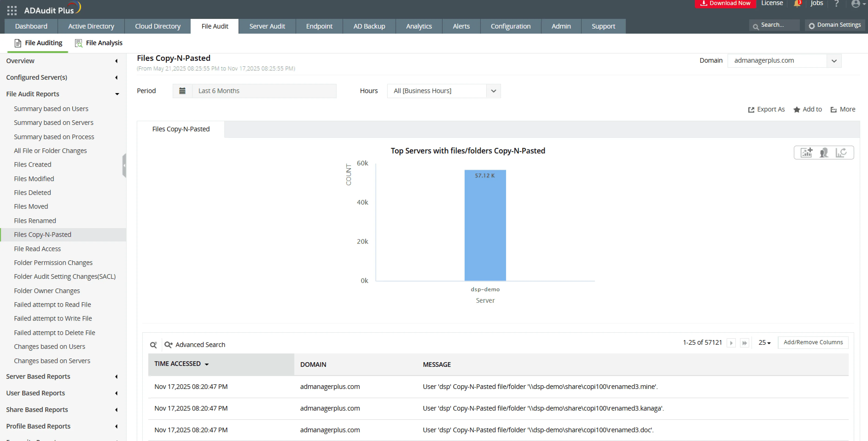868x441 pixels.
Task: Open the Configuration tab
Action: click(510, 26)
